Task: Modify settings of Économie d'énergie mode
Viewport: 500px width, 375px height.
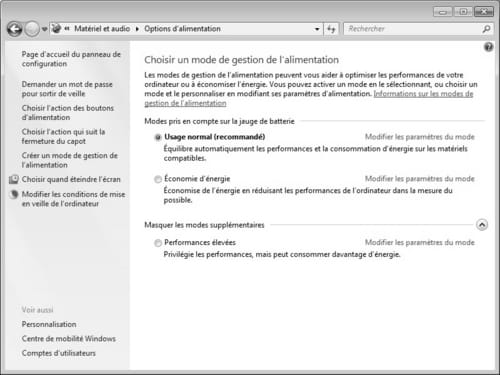Action: pyautogui.click(x=420, y=179)
